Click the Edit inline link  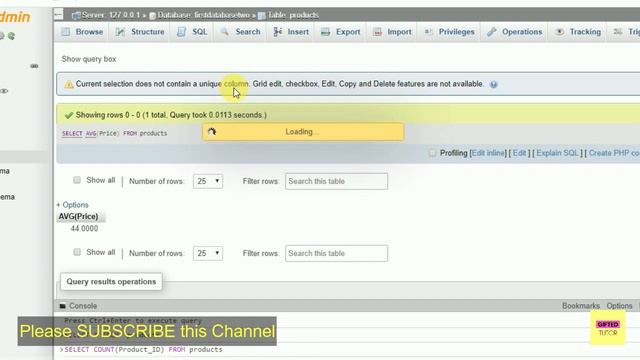pyautogui.click(x=488, y=153)
